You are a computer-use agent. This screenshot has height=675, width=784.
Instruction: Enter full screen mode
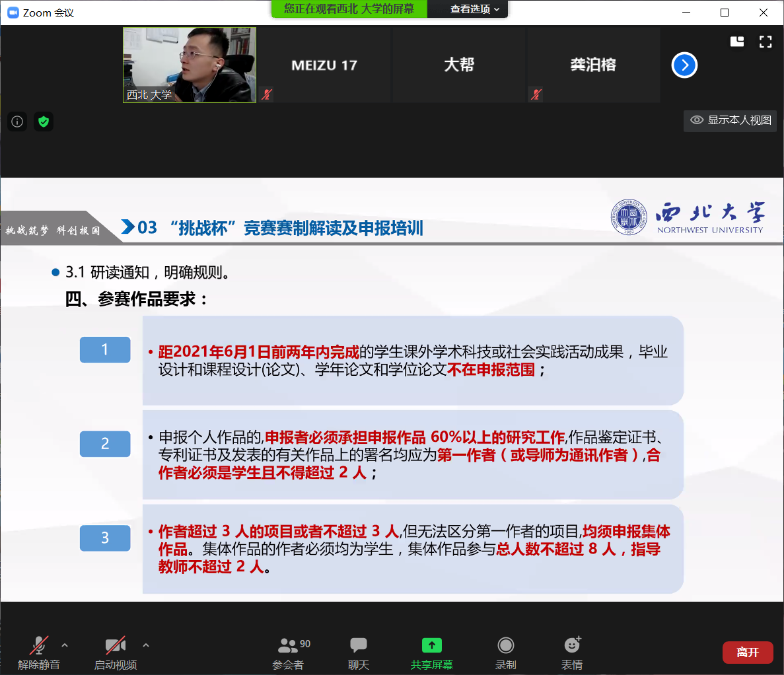coord(766,42)
